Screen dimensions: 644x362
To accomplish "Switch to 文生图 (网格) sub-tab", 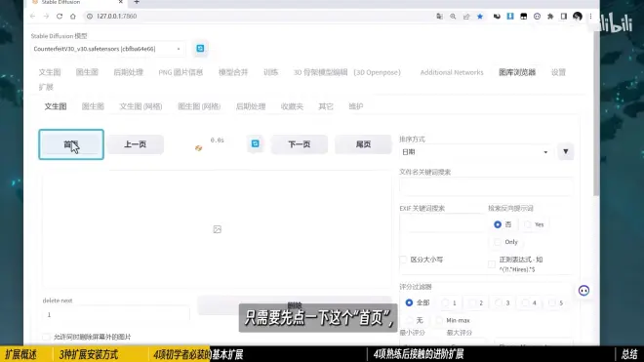I will pyautogui.click(x=141, y=106).
